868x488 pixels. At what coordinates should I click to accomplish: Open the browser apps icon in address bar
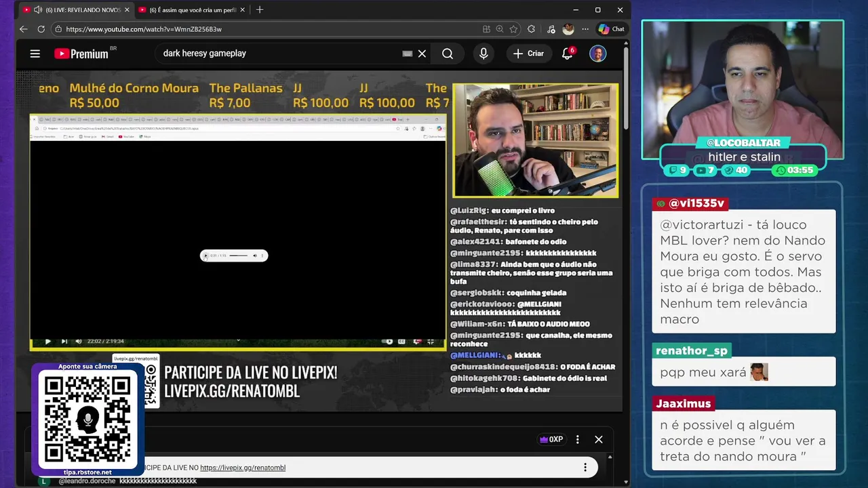(486, 29)
